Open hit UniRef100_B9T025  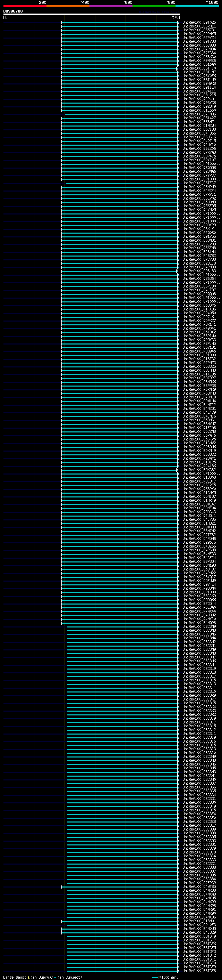point(199,23)
